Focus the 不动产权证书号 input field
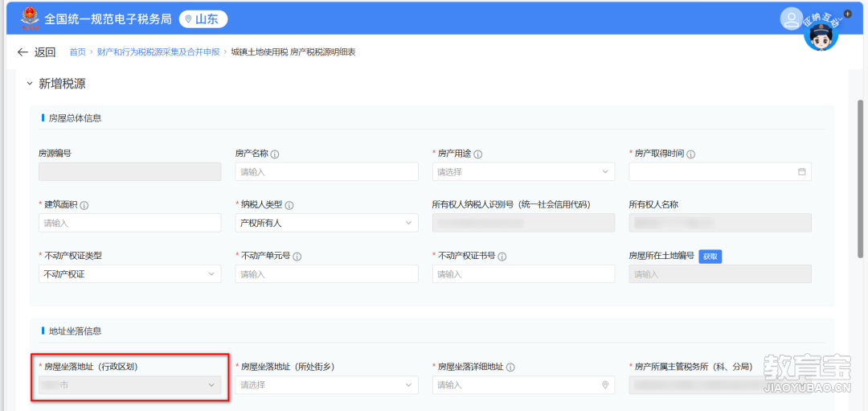The height and width of the screenshot is (411, 868). (524, 273)
